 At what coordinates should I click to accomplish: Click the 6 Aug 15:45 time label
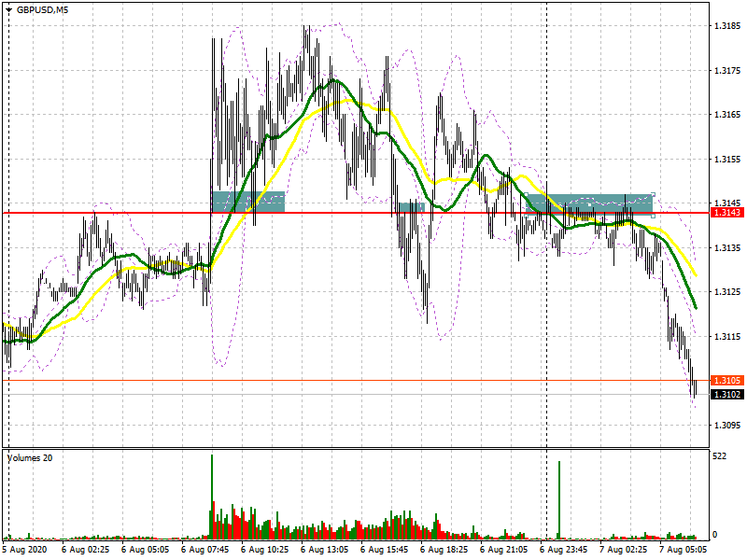pyautogui.click(x=385, y=550)
